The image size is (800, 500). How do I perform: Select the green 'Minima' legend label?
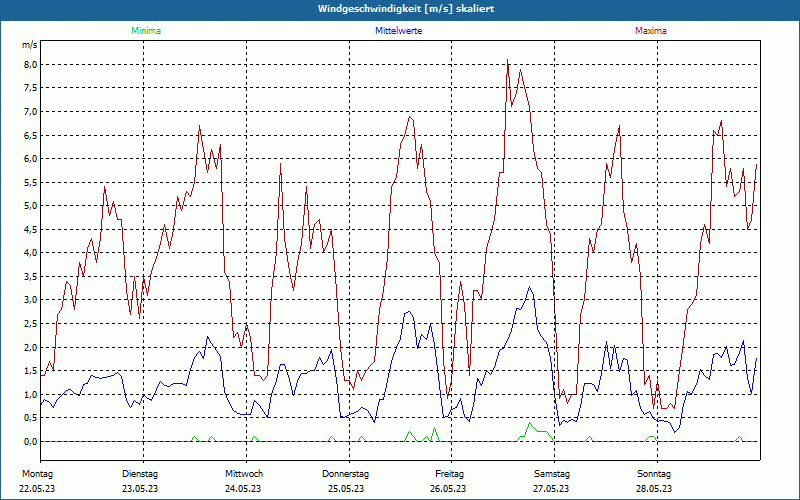[x=146, y=31]
